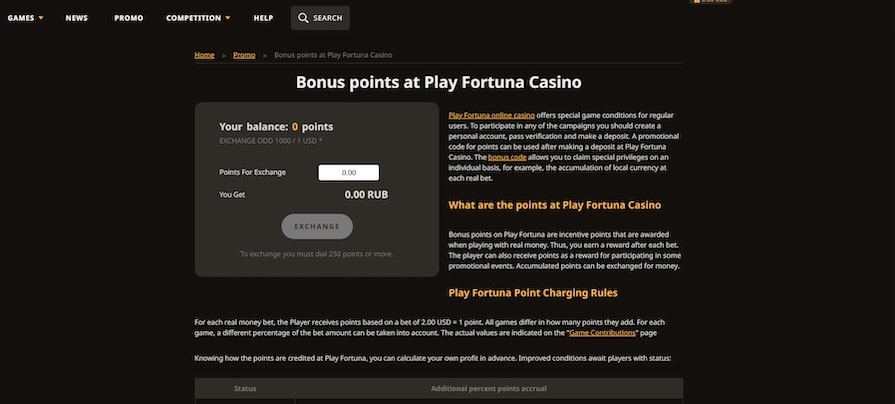Click the Additional percent points accrual header

pos(488,388)
